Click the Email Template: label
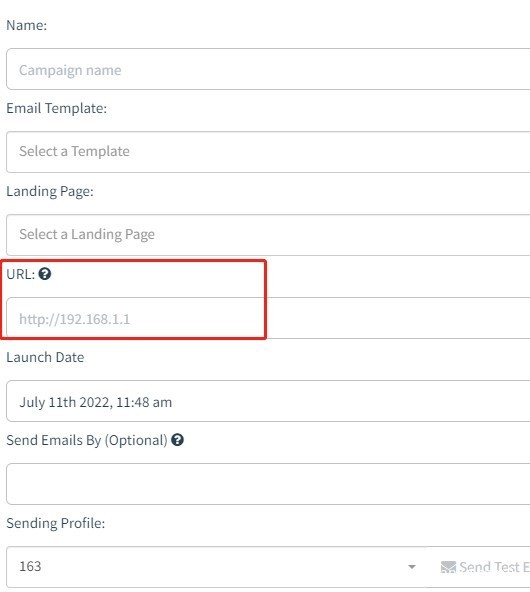 57,108
